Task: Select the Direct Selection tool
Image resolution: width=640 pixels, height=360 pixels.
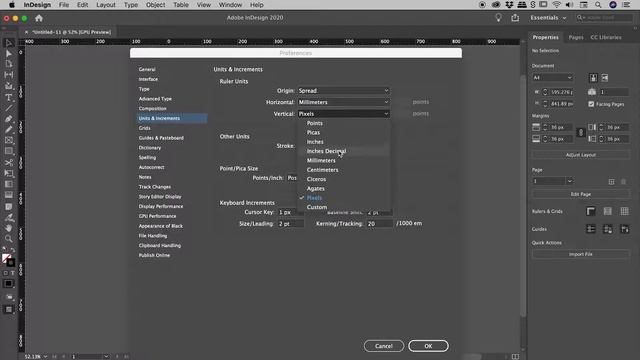Action: tap(9, 53)
